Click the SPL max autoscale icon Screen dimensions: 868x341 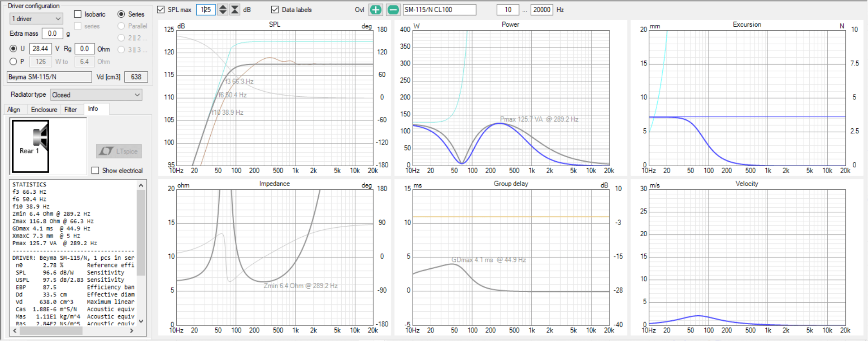[x=235, y=9]
